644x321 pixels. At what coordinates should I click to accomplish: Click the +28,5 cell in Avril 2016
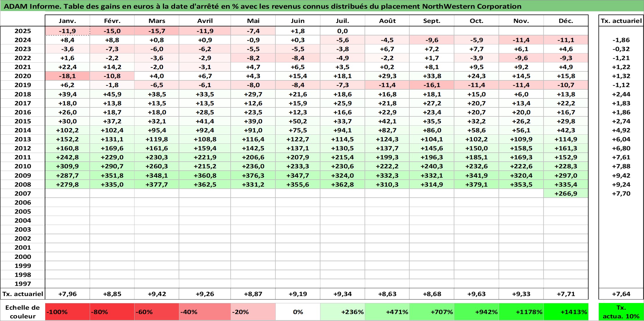coord(205,112)
